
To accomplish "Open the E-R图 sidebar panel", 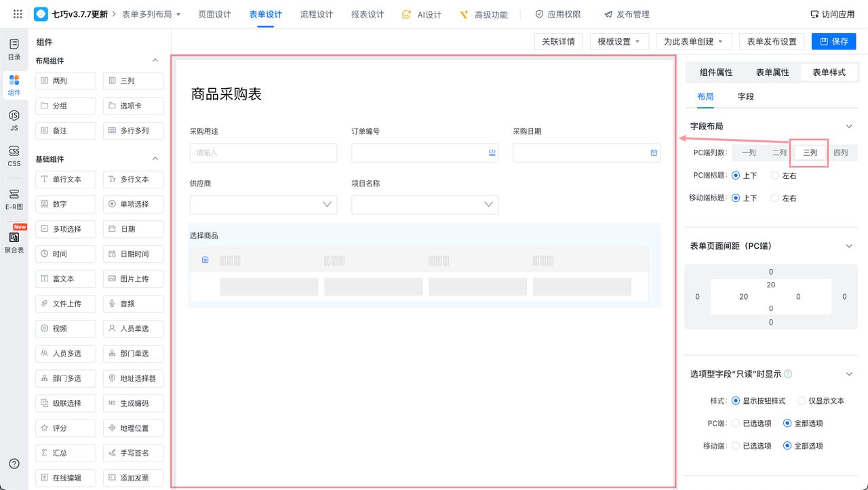I will point(14,199).
